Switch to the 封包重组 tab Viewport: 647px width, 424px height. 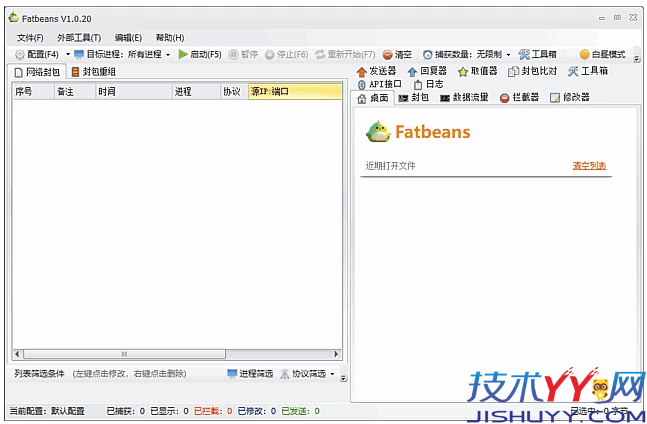[94, 72]
